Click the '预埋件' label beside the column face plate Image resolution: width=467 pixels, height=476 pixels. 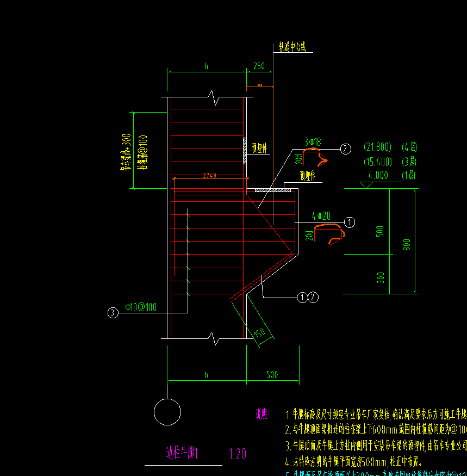point(259,148)
